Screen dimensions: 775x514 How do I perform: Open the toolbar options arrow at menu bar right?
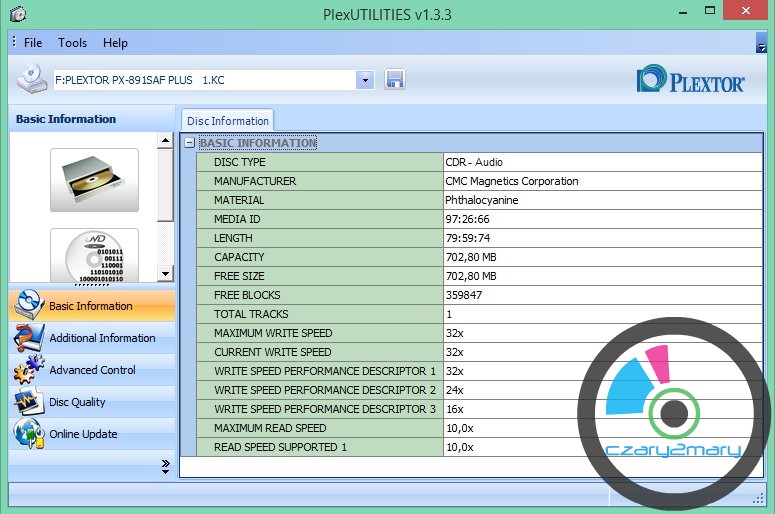point(761,46)
